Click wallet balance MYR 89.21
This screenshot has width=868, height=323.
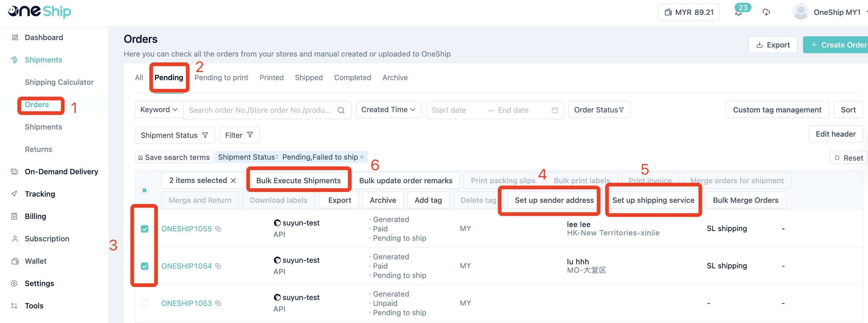click(x=688, y=12)
